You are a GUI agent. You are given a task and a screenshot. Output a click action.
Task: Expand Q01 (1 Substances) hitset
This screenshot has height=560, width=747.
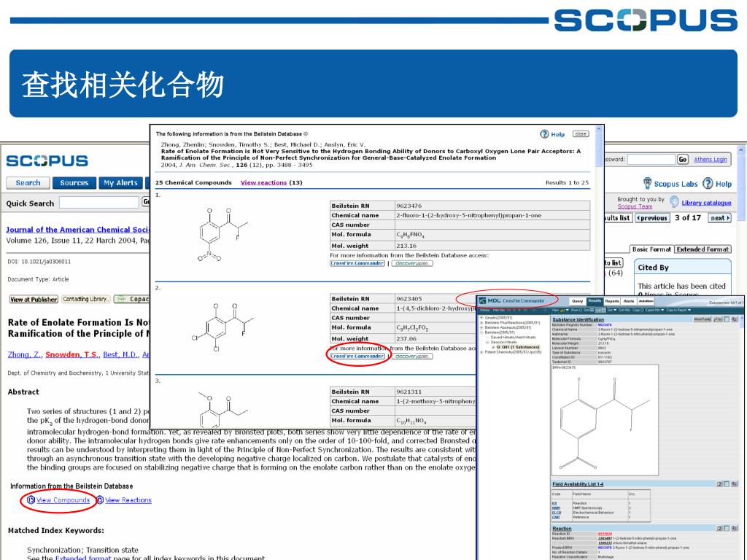(x=493, y=347)
